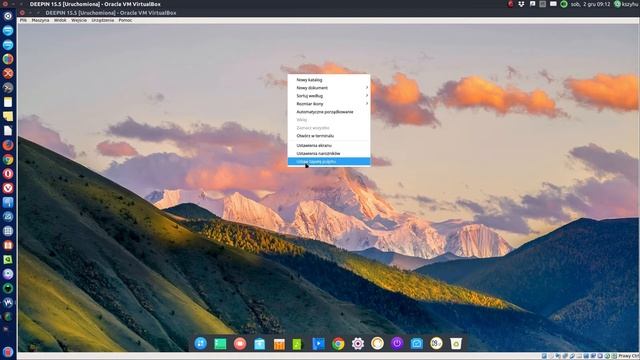640x360 pixels.
Task: Click the green circle tray indicator
Action: (564, 4)
